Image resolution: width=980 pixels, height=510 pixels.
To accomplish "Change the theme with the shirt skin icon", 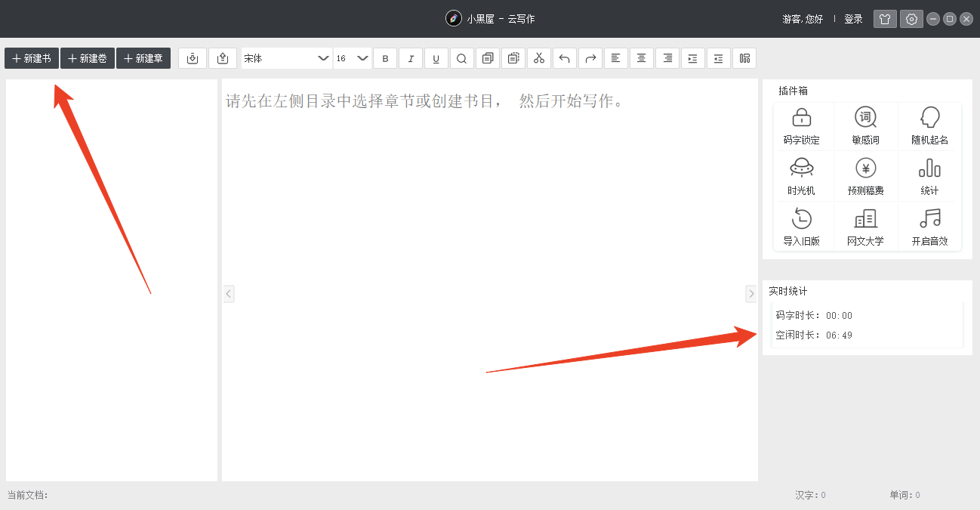I will click(x=885, y=19).
